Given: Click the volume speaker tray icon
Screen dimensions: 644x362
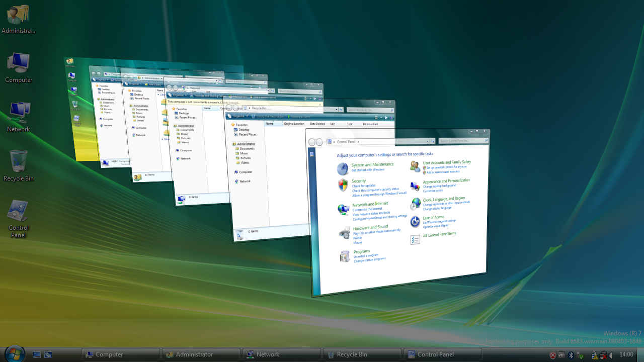Looking at the screenshot, I should [611, 355].
